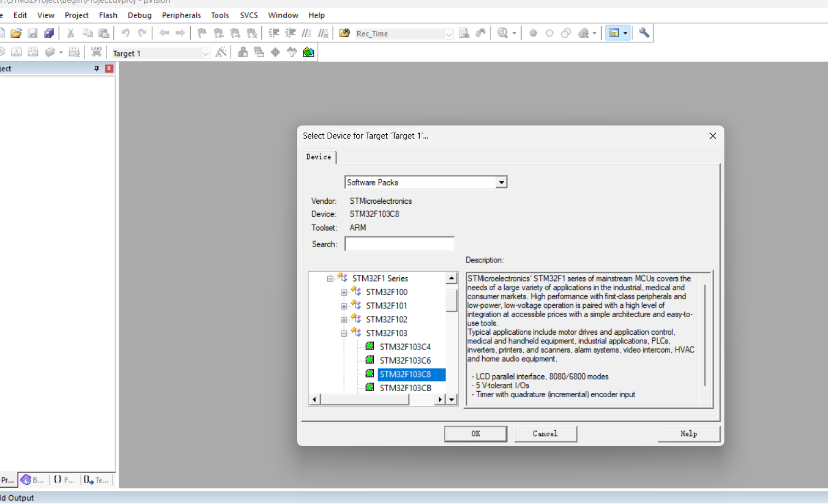This screenshot has width=828, height=504.
Task: Expand the STM32F100 tree node
Action: (344, 293)
